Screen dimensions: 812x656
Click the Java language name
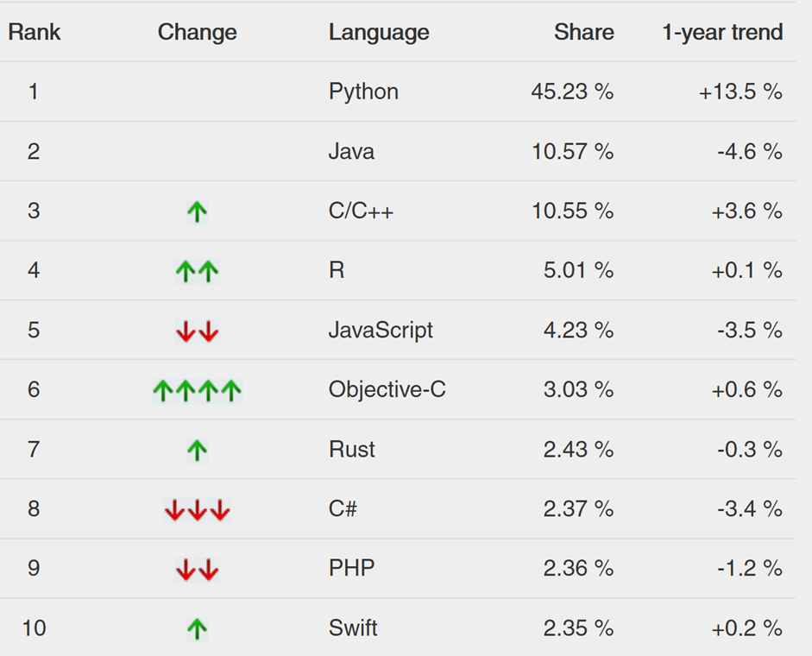click(351, 151)
